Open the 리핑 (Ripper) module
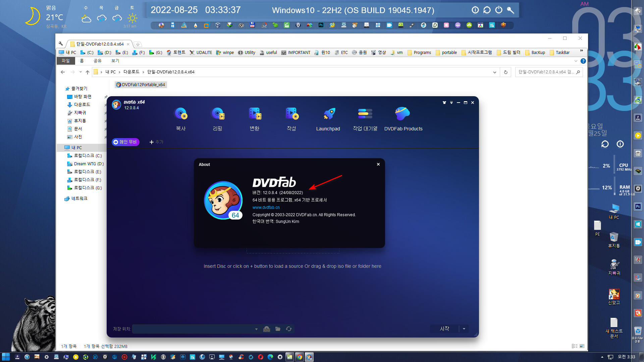Viewport: 644px width, 362px height. click(218, 119)
